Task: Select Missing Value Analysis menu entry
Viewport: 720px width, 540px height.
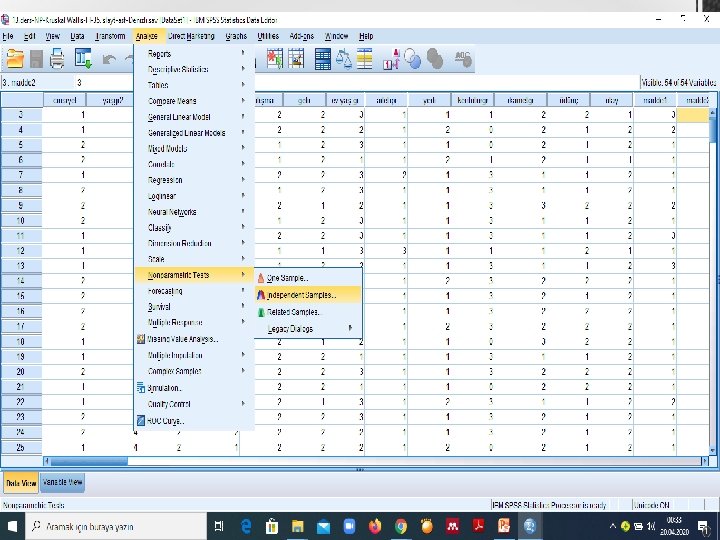Action: tap(194, 339)
